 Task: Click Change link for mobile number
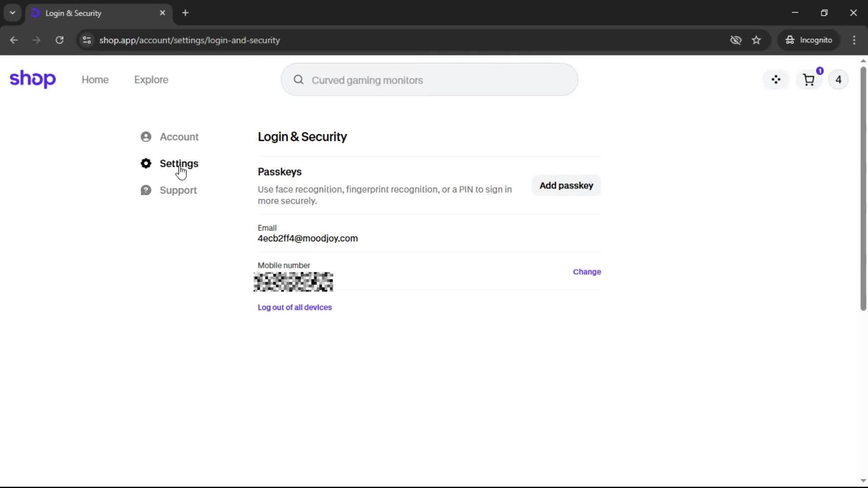tap(587, 272)
